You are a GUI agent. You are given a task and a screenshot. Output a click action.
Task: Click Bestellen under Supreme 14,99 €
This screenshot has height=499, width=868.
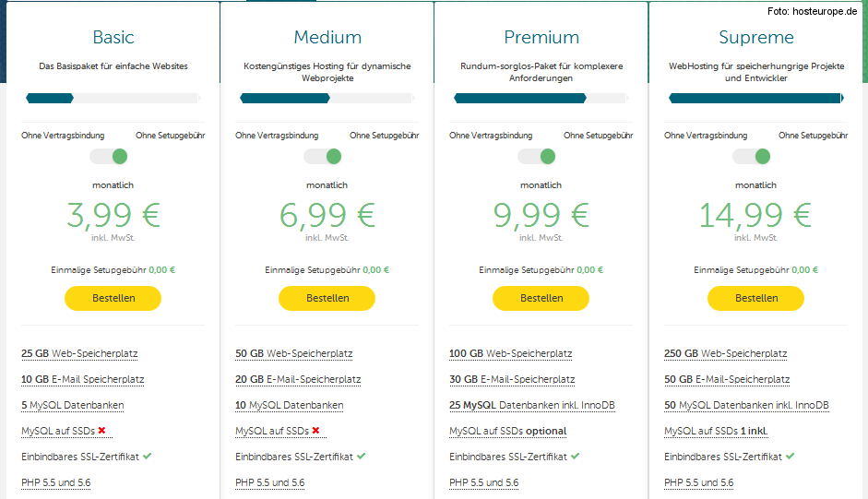tap(755, 298)
